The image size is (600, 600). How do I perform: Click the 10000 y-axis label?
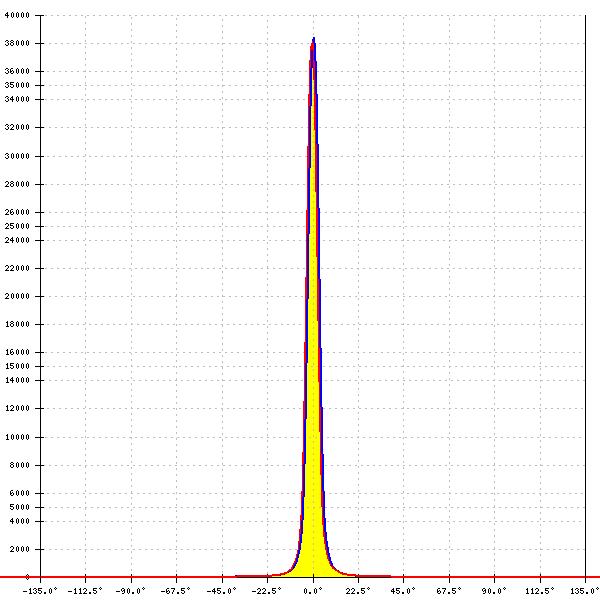[x=17, y=437]
